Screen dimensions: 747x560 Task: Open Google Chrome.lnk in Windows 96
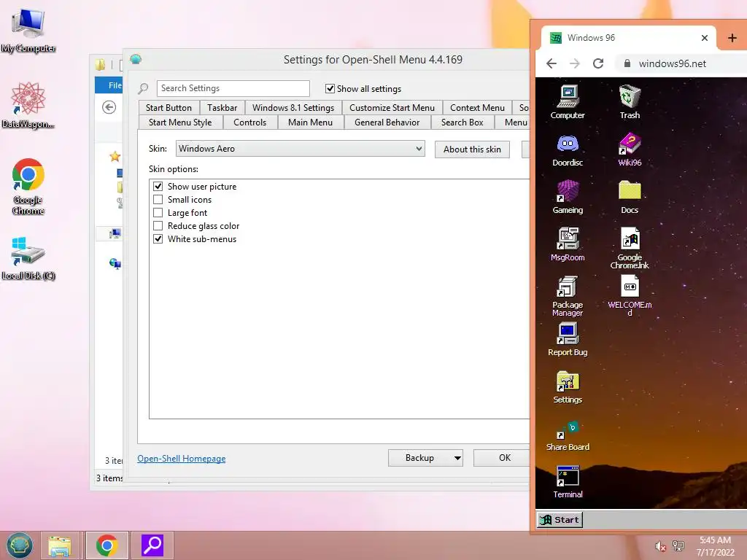(x=630, y=248)
